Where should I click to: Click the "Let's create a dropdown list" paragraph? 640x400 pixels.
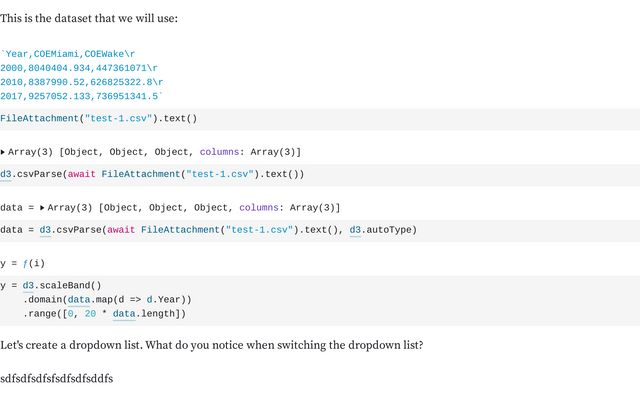pos(211,345)
